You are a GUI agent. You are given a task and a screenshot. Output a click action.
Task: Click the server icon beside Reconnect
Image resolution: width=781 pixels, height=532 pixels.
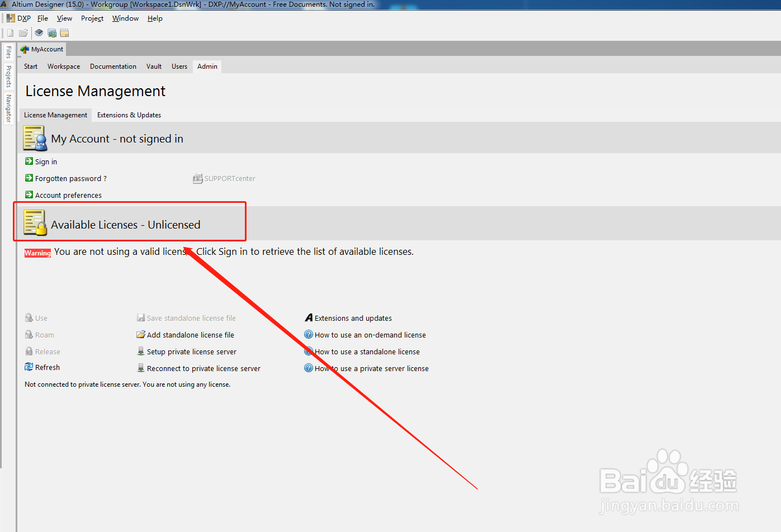141,368
